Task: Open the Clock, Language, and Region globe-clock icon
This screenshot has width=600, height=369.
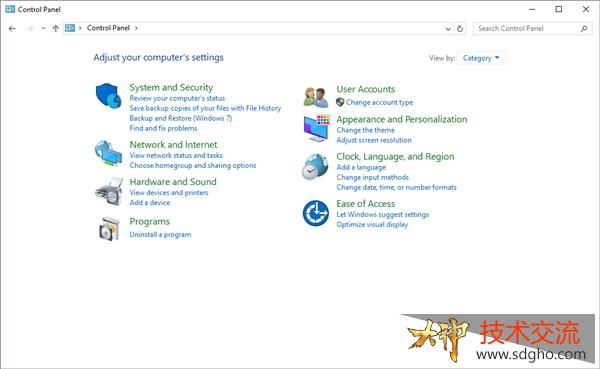Action: (315, 167)
